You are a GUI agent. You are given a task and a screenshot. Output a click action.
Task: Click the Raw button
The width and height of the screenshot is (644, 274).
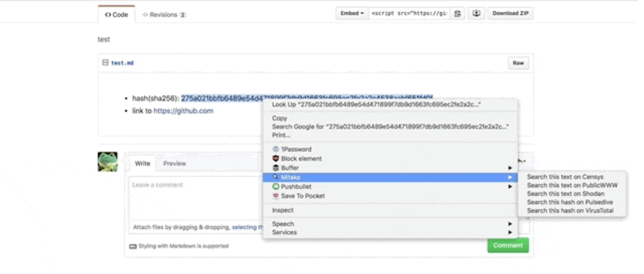point(518,63)
